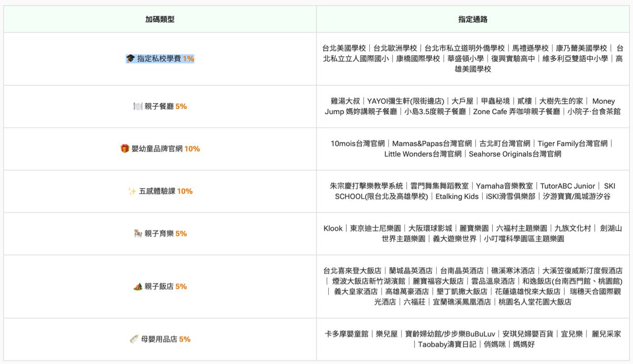Click the 加碼類型 column header

click(x=160, y=19)
